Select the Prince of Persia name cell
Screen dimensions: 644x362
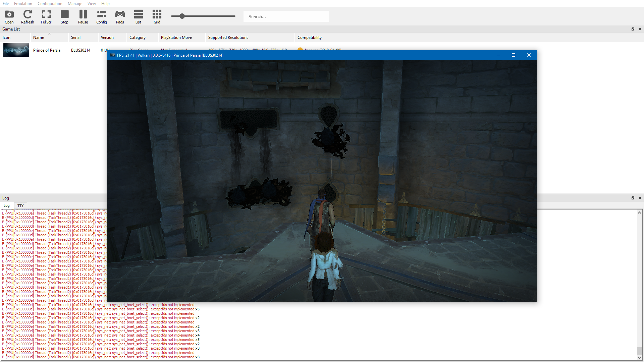tap(47, 50)
